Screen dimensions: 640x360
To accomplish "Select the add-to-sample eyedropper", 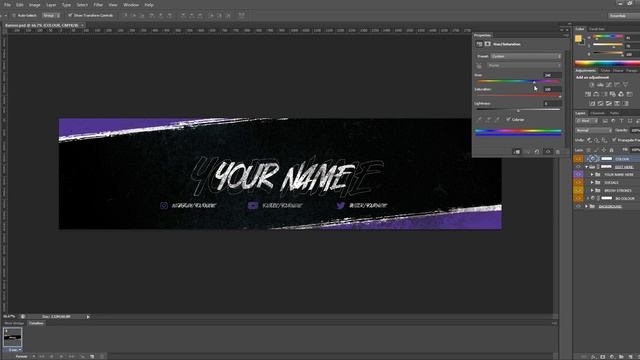I will (488, 120).
